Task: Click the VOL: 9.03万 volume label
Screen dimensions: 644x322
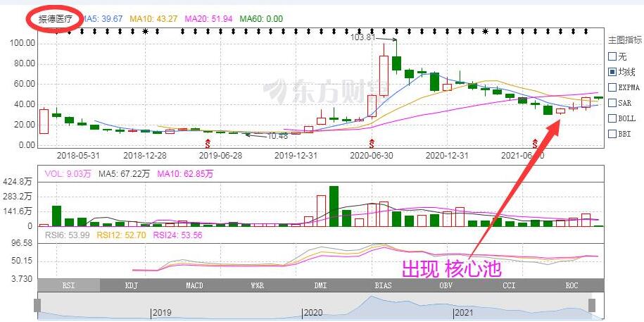Action: 68,174
